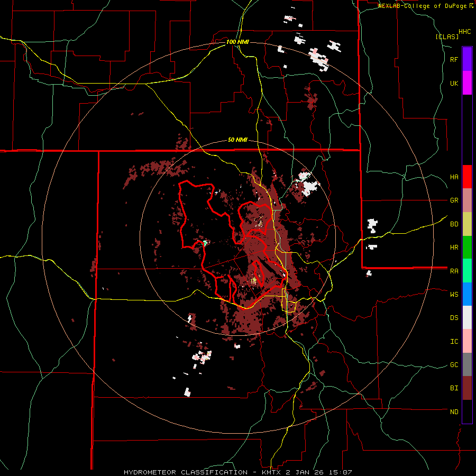Screen dimensions: 476x476
Task: Click the HA red legend swatch
Action: [x=467, y=177]
